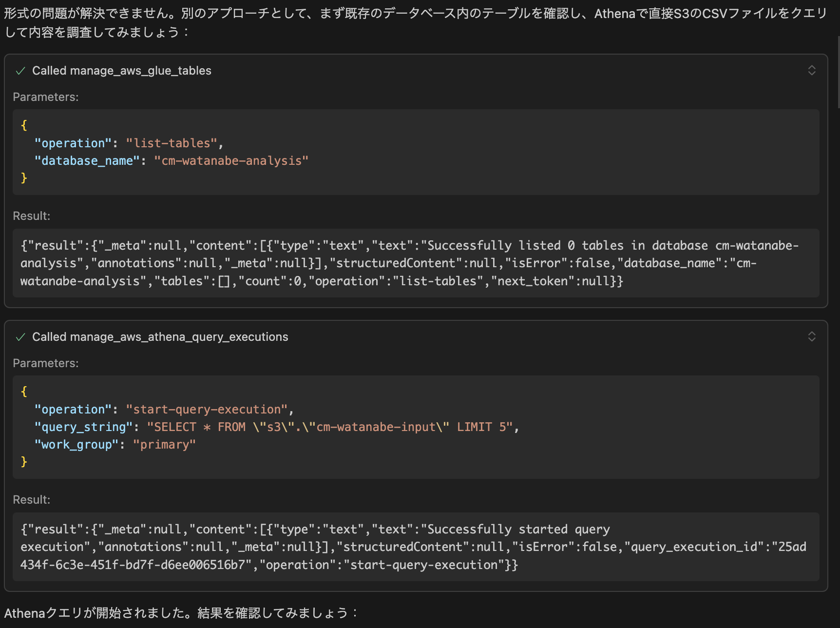This screenshot has width=840, height=628.
Task: Click the "Called manage_aws_athena_query_executions" header text
Action: [x=160, y=337]
